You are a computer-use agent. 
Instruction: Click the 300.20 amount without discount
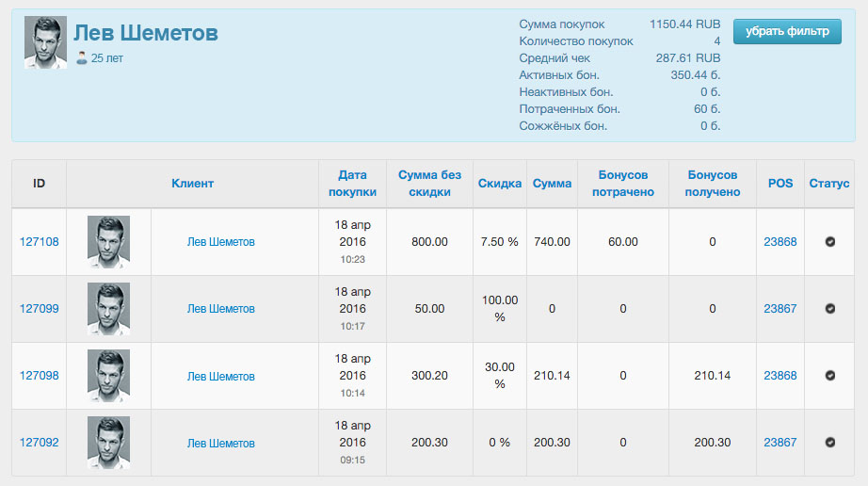pos(429,375)
